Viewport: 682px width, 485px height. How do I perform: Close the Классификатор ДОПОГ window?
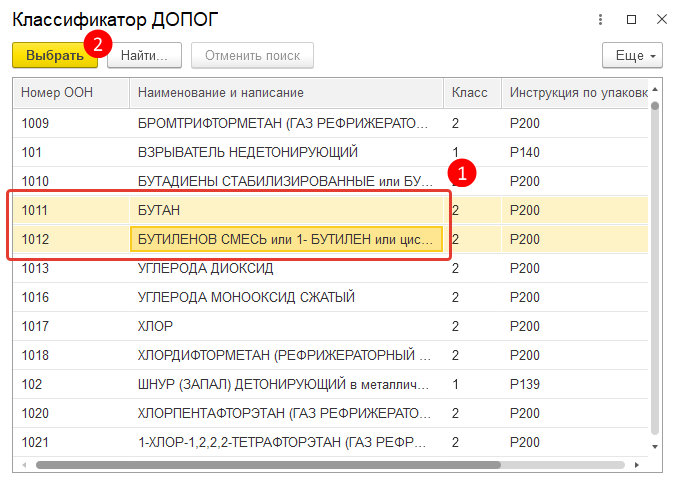[x=662, y=19]
